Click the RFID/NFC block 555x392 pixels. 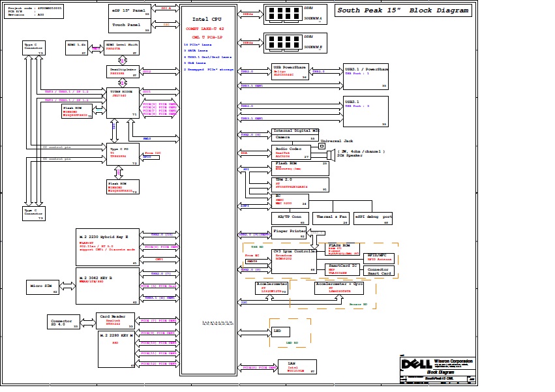pyautogui.click(x=379, y=258)
